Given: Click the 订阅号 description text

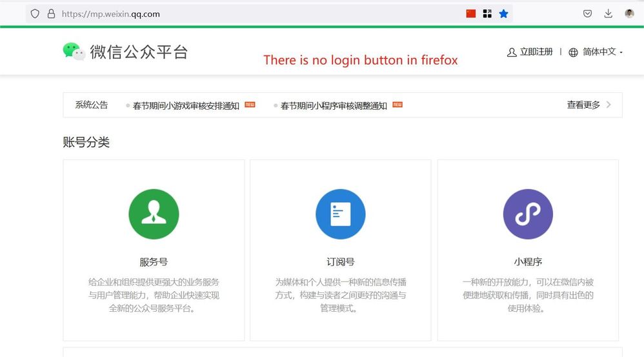Looking at the screenshot, I should (x=341, y=295).
